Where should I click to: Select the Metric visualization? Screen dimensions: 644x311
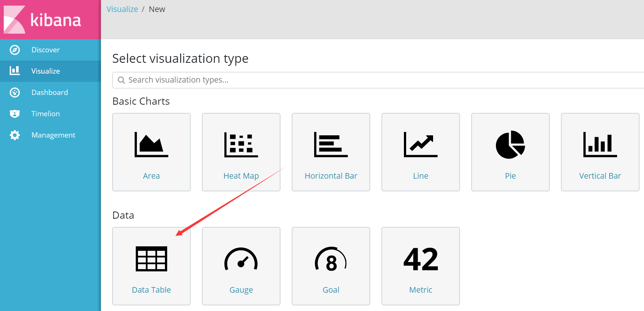point(420,266)
